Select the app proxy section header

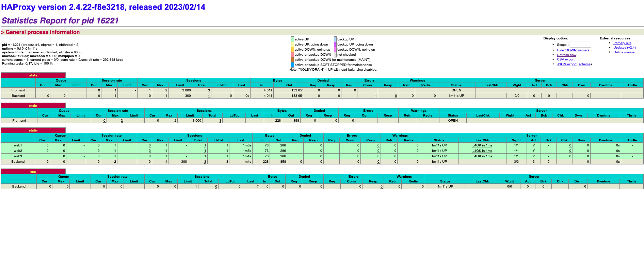(33, 172)
